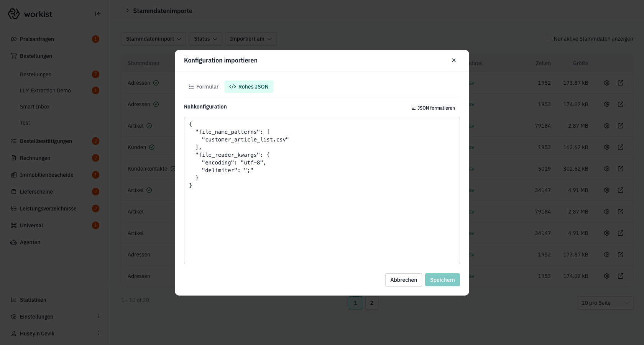644x345 pixels.
Task: Click the Universal command icon
Action: 14,225
